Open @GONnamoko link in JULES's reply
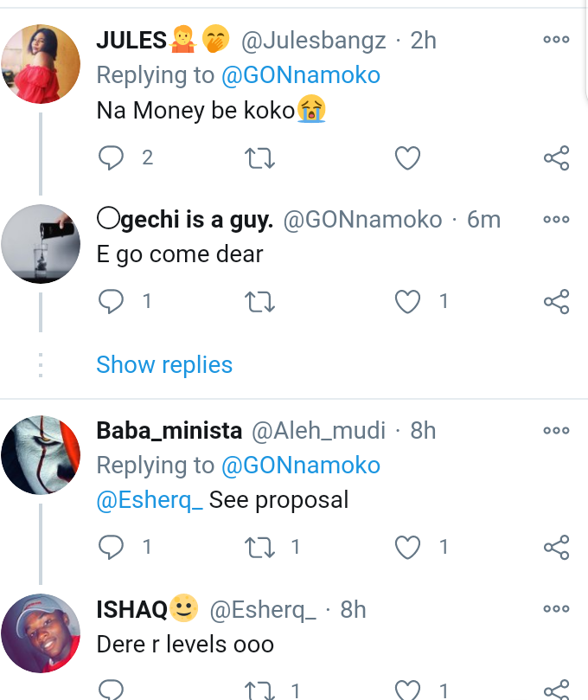588x700 pixels. coord(301,75)
